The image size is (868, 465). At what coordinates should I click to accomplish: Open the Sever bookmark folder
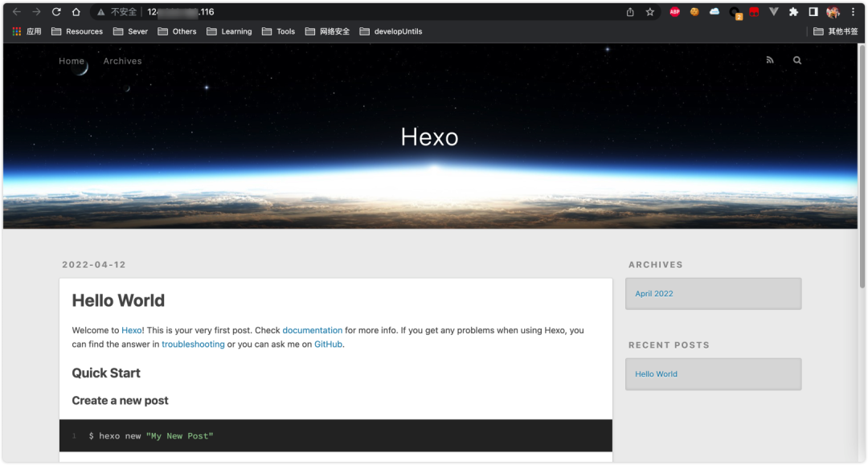pos(131,31)
